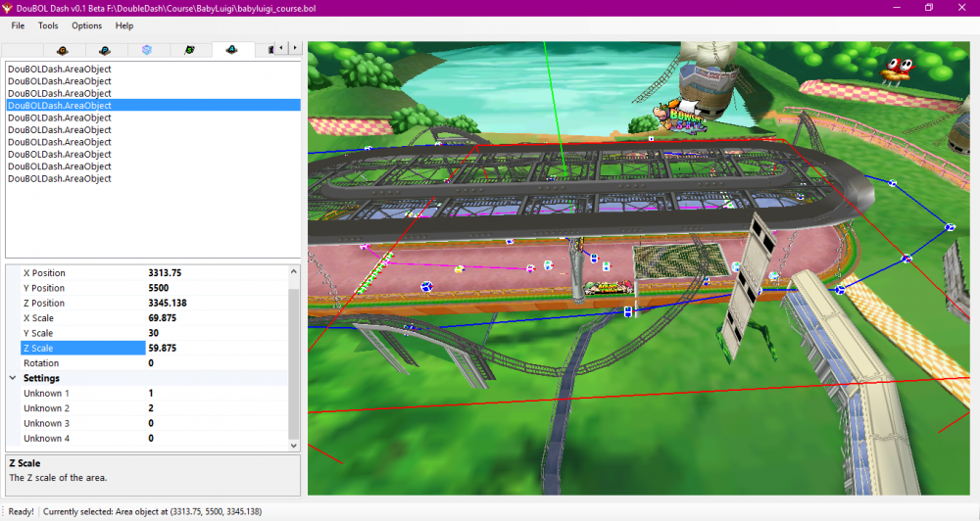
Task: Edit Unknown 3 value field
Action: tap(217, 423)
